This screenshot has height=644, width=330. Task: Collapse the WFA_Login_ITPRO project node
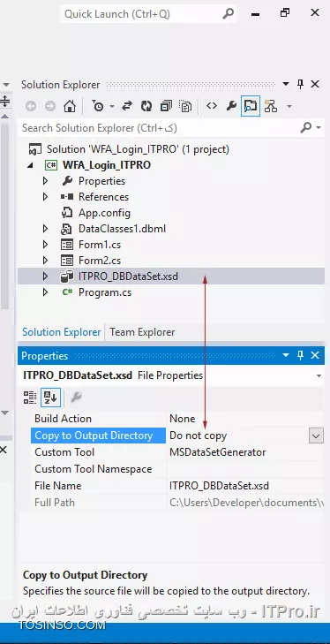[x=31, y=165]
